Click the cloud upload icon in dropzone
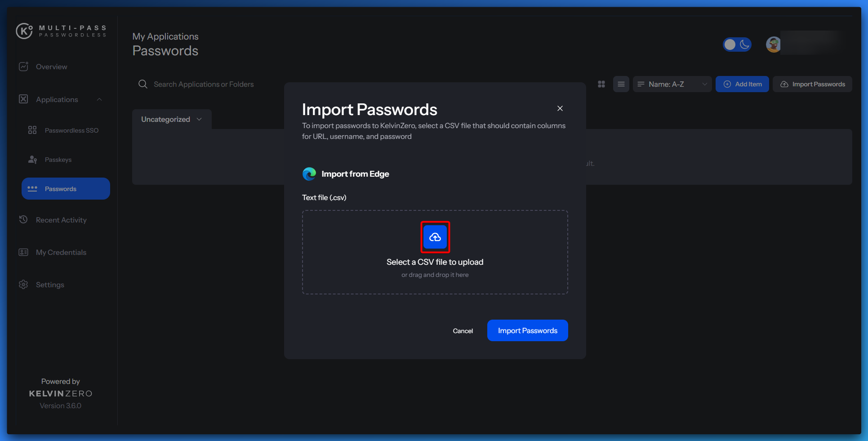Viewport: 868px width, 441px height. (x=435, y=237)
